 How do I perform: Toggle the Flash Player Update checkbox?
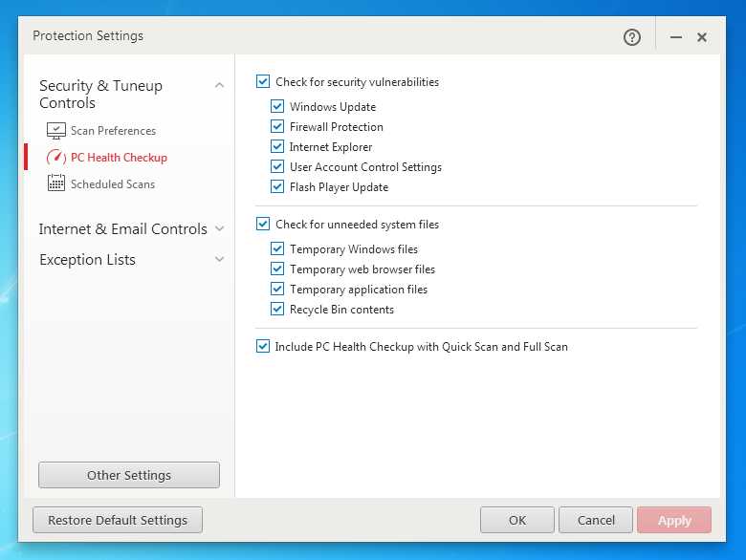277,187
